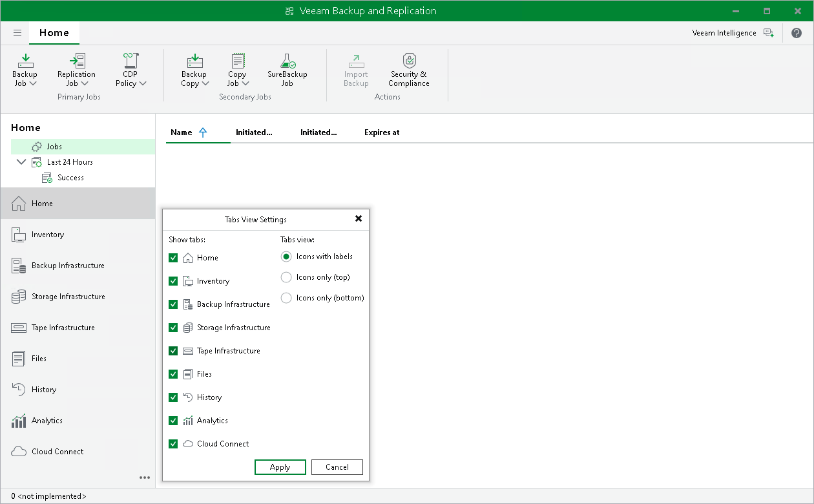This screenshot has width=814, height=504.
Task: Open the SureBackup Job wizard
Action: [287, 70]
